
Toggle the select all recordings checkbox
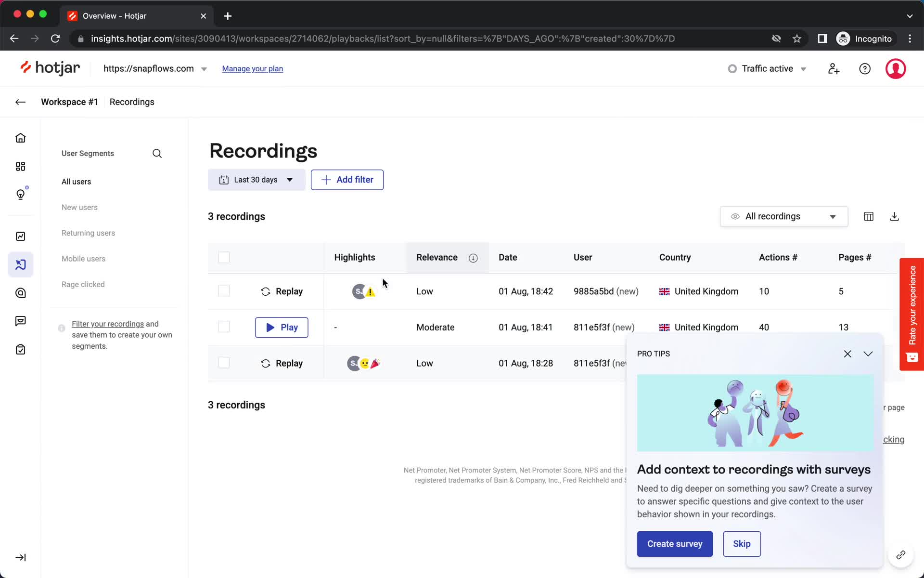pyautogui.click(x=223, y=257)
